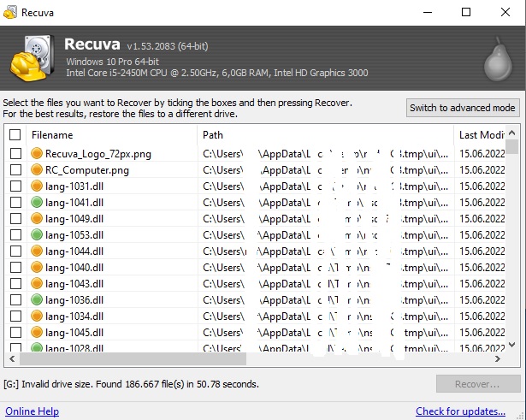Click green status dot for lang-1053.dll
Image resolution: width=526 pixels, height=420 pixels.
pos(37,234)
